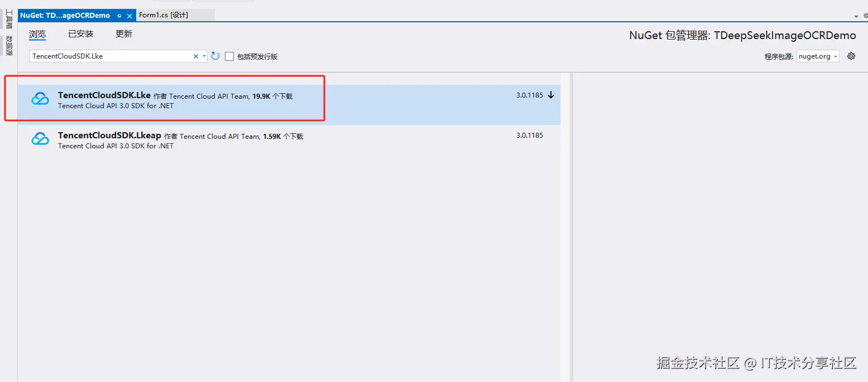868x382 pixels.
Task: Select the TencentCloudSDK.Lkeap package name
Action: (x=109, y=136)
